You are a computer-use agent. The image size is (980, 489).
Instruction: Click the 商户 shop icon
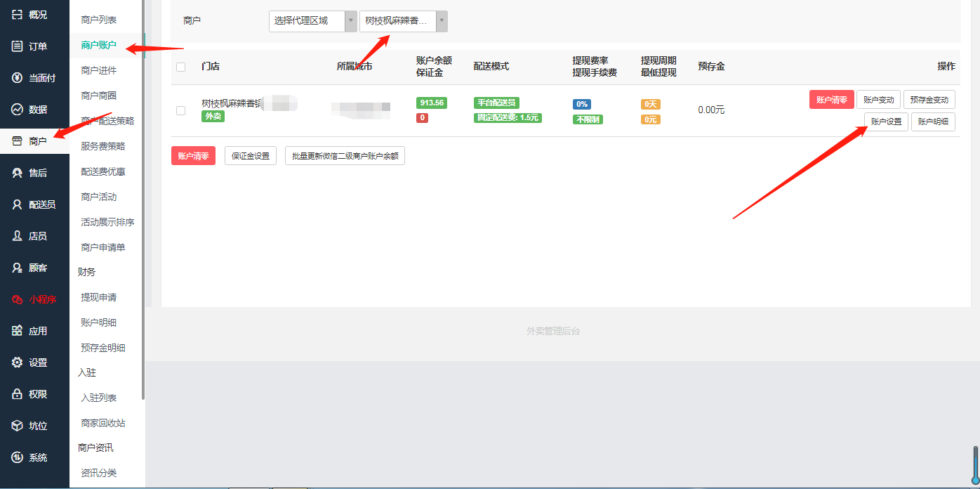[18, 141]
